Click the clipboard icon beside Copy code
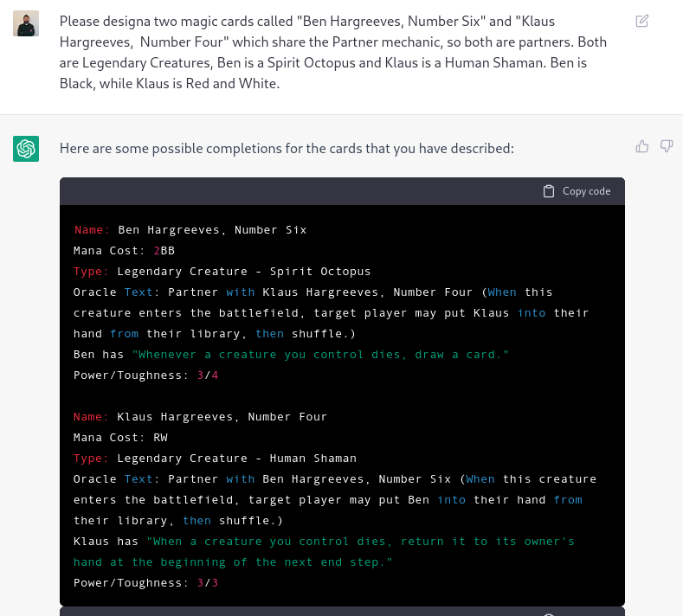The width and height of the screenshot is (683, 616). click(549, 191)
